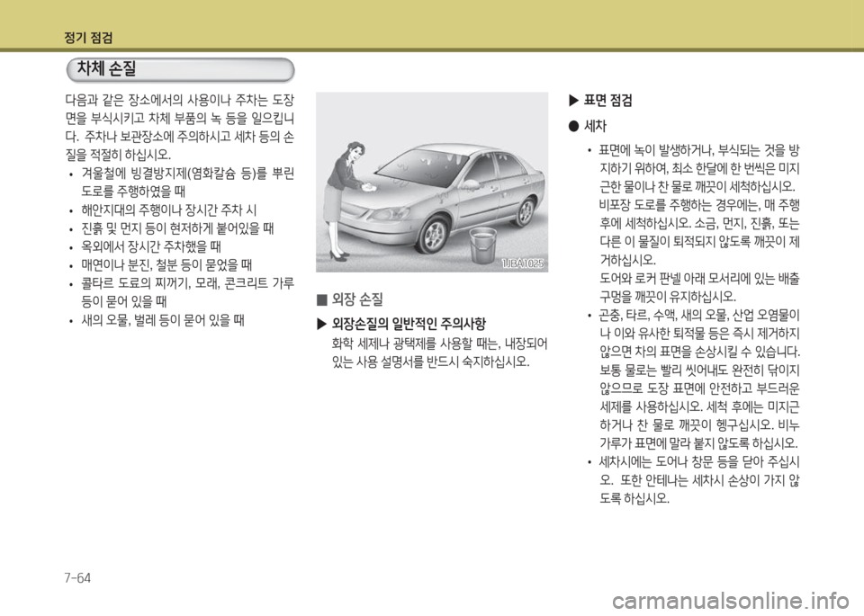
Task: Click the page number '7-64'
Action: click(77, 578)
